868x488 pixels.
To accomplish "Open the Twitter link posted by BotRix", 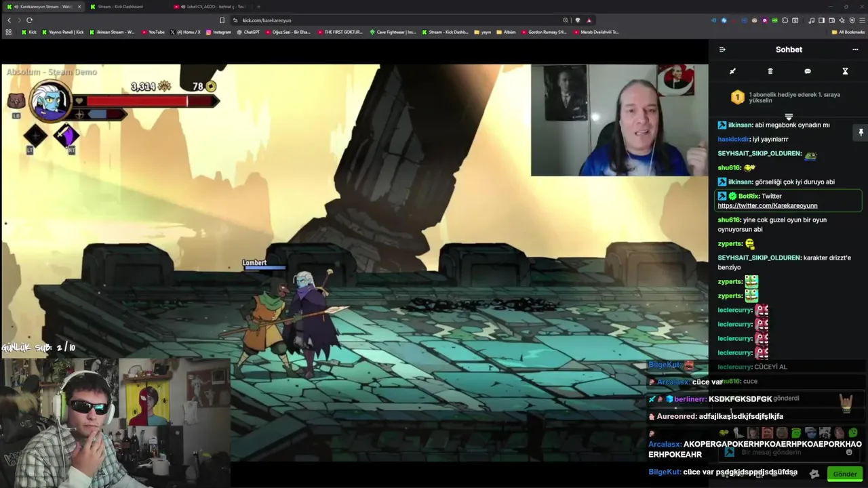I will click(x=768, y=205).
